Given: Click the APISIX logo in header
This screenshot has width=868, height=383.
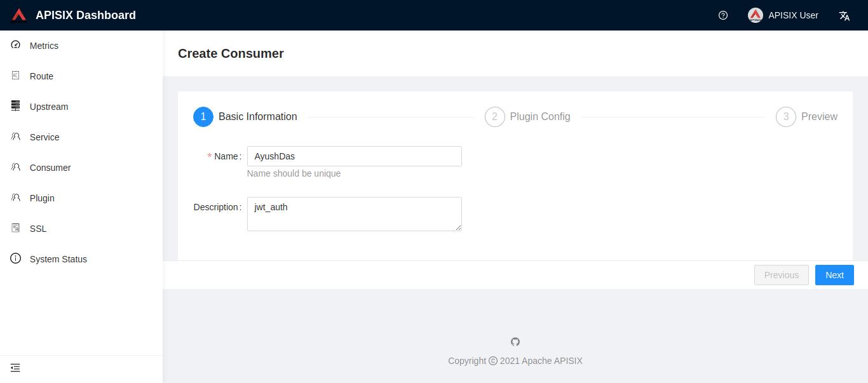Looking at the screenshot, I should point(18,14).
